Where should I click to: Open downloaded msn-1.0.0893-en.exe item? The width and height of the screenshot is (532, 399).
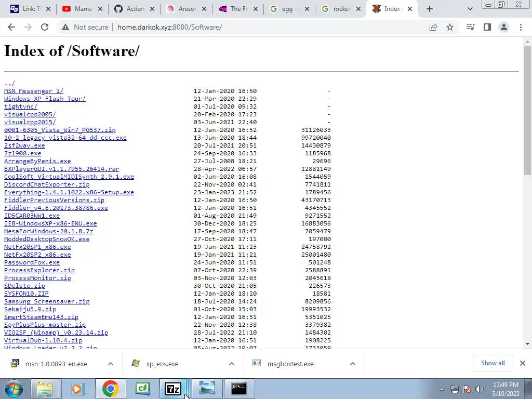coord(56,364)
